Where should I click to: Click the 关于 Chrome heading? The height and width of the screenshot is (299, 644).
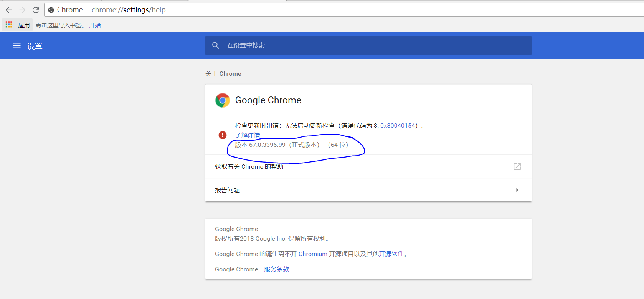coord(223,74)
